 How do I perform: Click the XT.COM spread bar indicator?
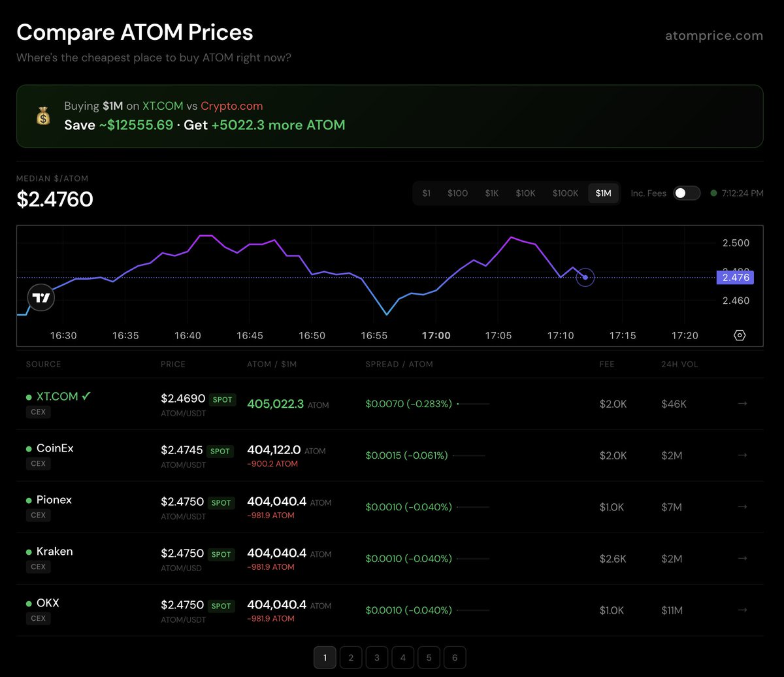pos(473,405)
